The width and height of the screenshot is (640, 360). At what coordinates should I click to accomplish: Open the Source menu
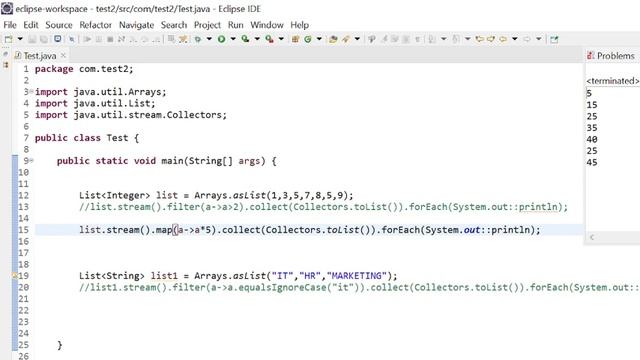59,25
